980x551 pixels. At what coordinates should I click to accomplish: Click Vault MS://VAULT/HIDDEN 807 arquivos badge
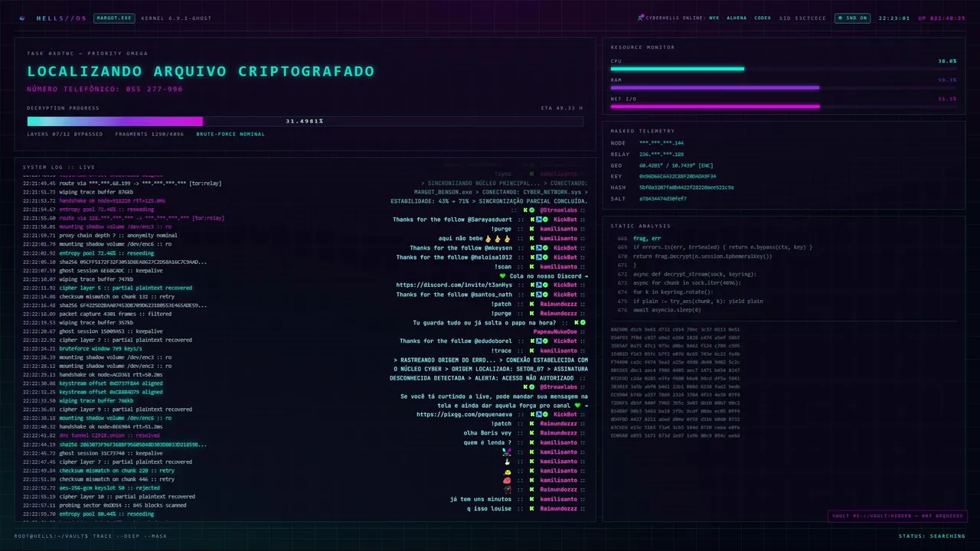pyautogui.click(x=897, y=516)
